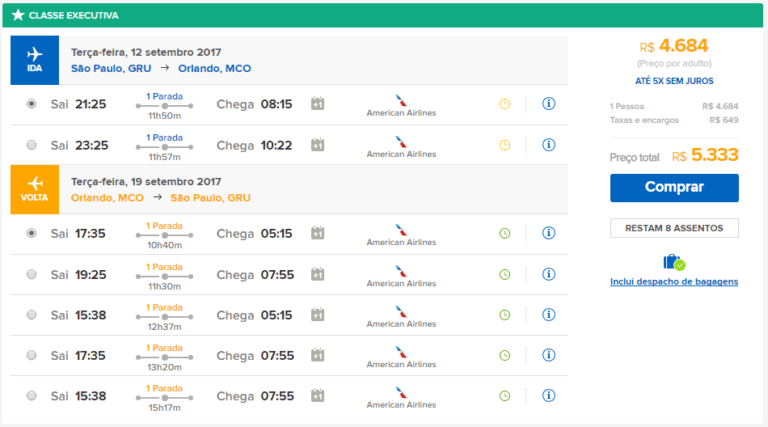Open 'Inclui despacho de bagagens' link

[674, 282]
